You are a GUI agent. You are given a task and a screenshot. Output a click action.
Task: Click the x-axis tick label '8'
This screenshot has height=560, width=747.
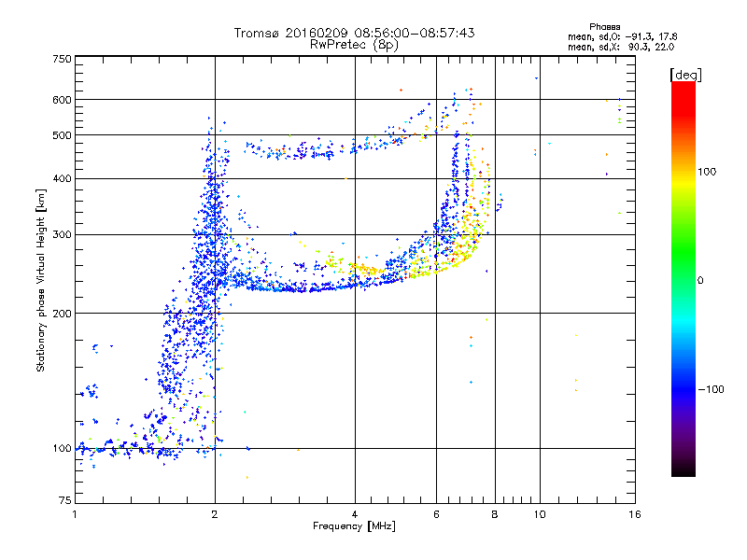(495, 514)
